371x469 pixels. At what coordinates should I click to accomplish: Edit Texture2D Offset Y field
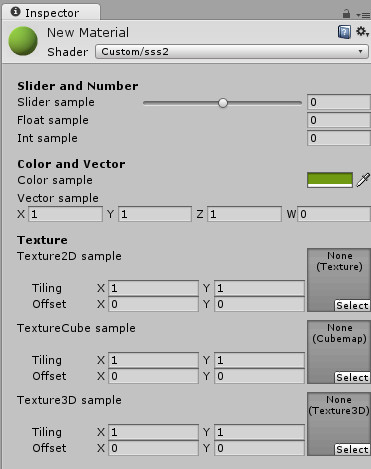259,304
